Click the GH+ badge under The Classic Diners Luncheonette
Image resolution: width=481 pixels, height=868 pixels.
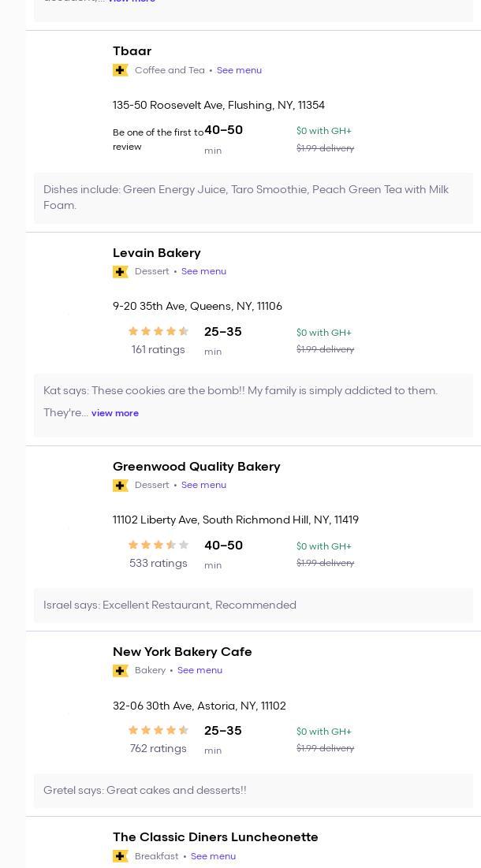tap(121, 856)
